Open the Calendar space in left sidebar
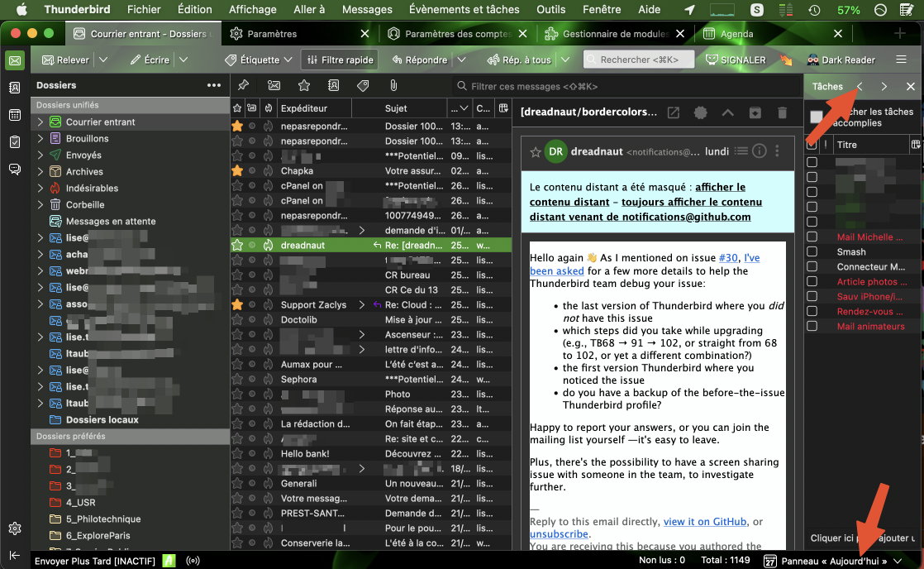 (x=14, y=115)
